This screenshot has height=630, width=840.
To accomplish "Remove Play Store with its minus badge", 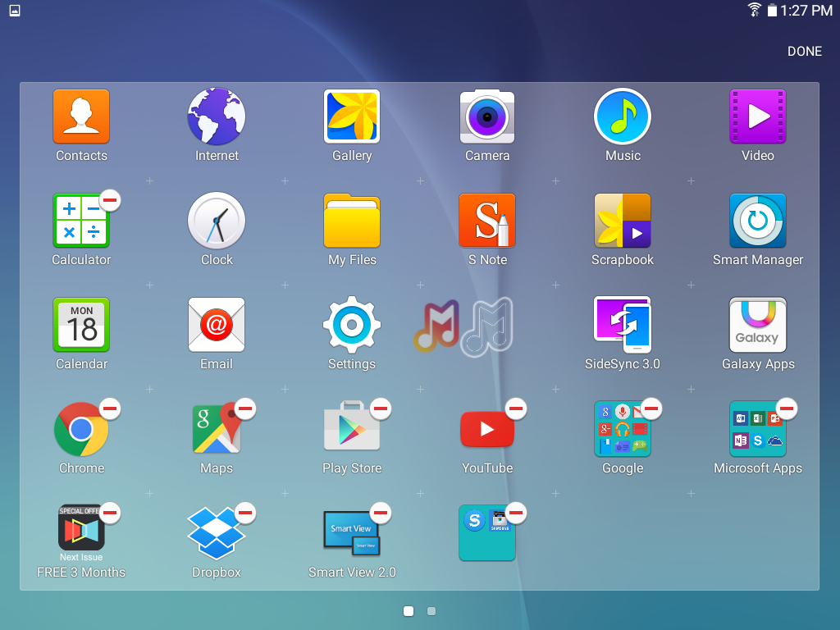I will (x=381, y=409).
